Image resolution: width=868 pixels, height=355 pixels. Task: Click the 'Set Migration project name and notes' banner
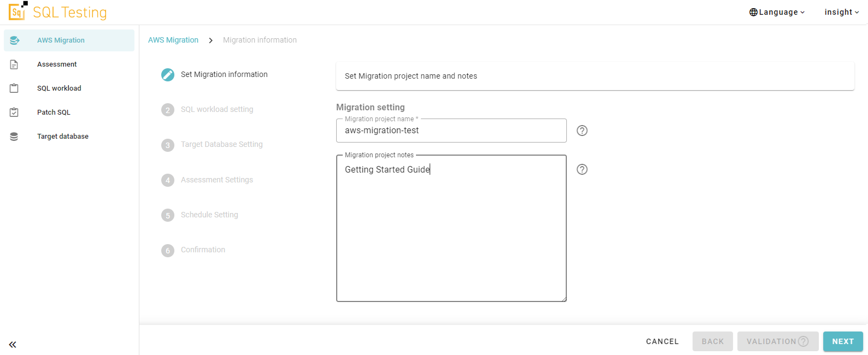pyautogui.click(x=595, y=76)
